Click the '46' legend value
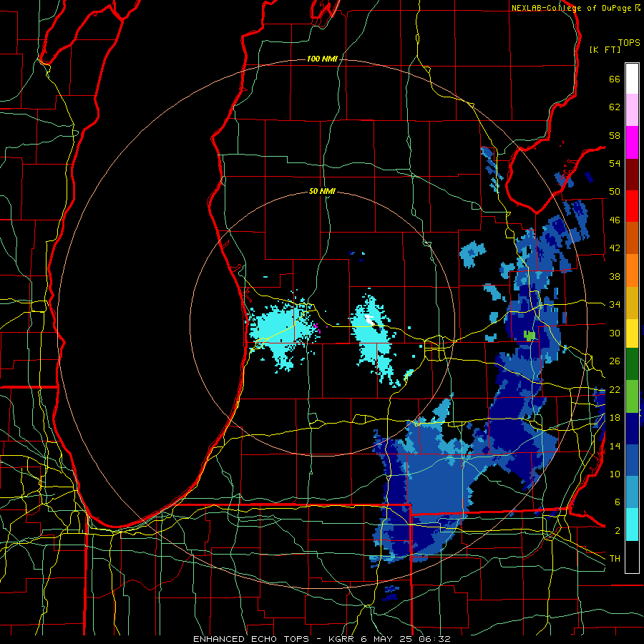The height and width of the screenshot is (644, 644). coord(615,220)
